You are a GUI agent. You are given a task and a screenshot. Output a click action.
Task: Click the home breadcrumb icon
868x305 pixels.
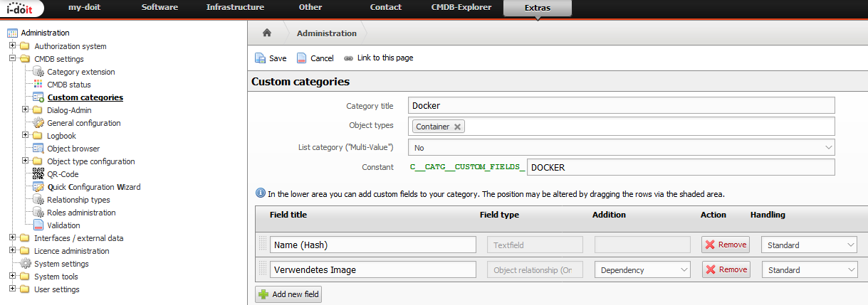[x=267, y=33]
